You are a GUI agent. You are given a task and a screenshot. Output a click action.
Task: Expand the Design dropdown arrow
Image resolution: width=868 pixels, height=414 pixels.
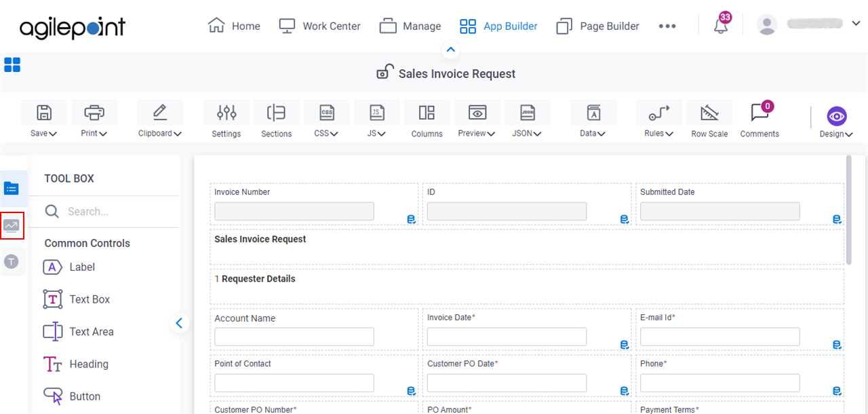[848, 134]
